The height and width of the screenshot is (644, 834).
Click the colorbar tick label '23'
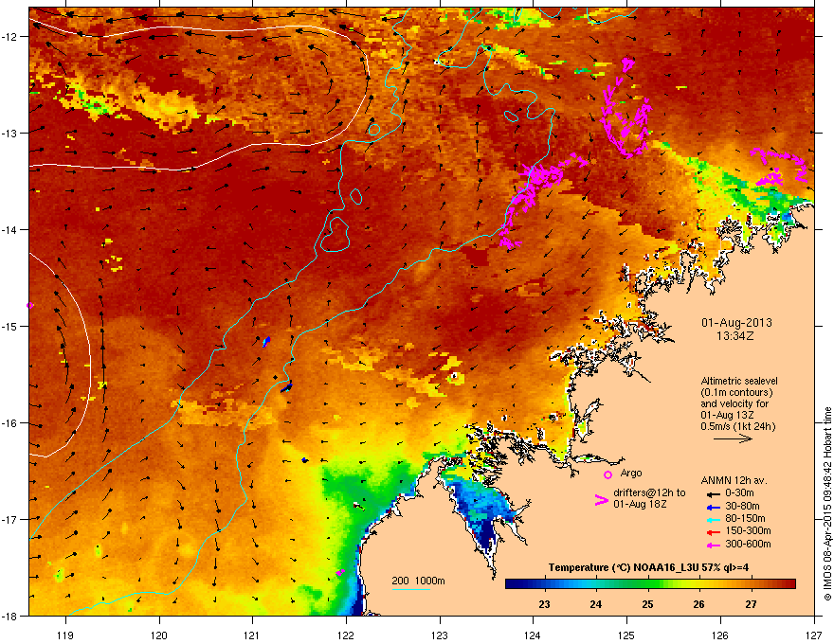coord(544,604)
